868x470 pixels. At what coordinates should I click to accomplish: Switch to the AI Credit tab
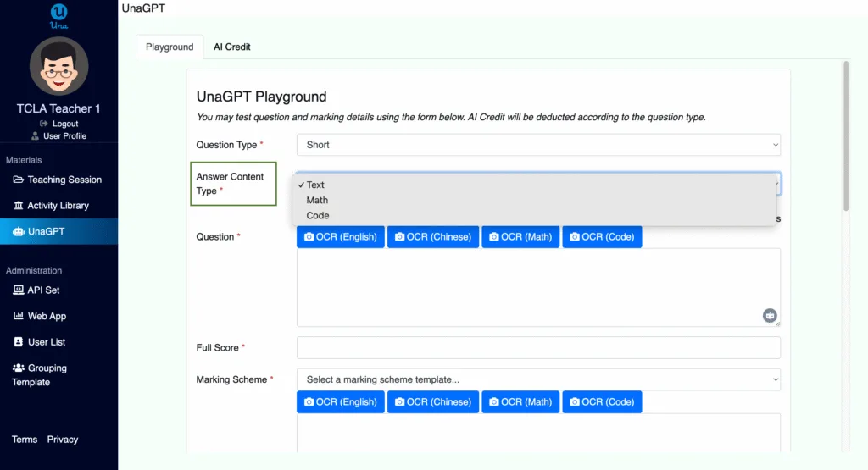232,47
